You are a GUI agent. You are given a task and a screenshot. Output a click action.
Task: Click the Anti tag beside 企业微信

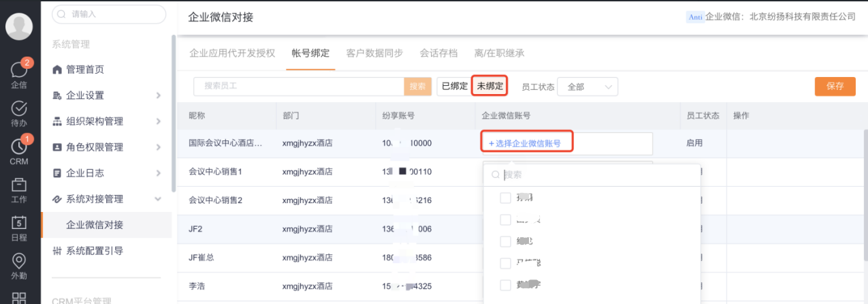[695, 17]
